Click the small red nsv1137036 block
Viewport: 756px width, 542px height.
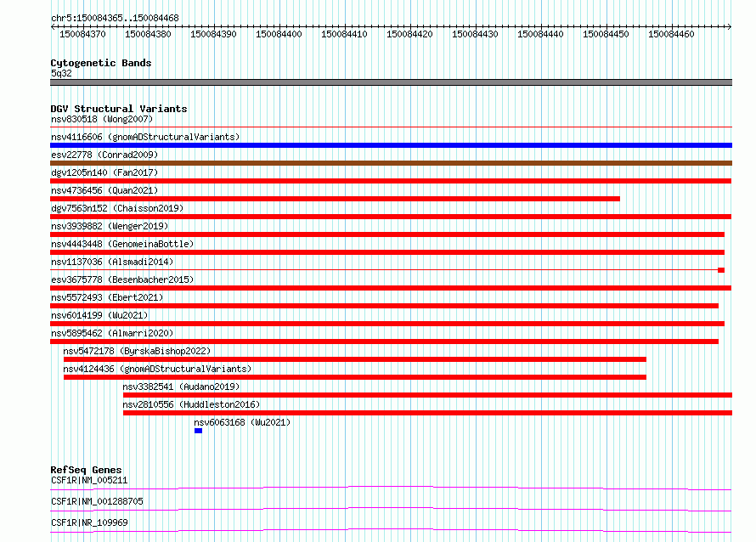[721, 270]
